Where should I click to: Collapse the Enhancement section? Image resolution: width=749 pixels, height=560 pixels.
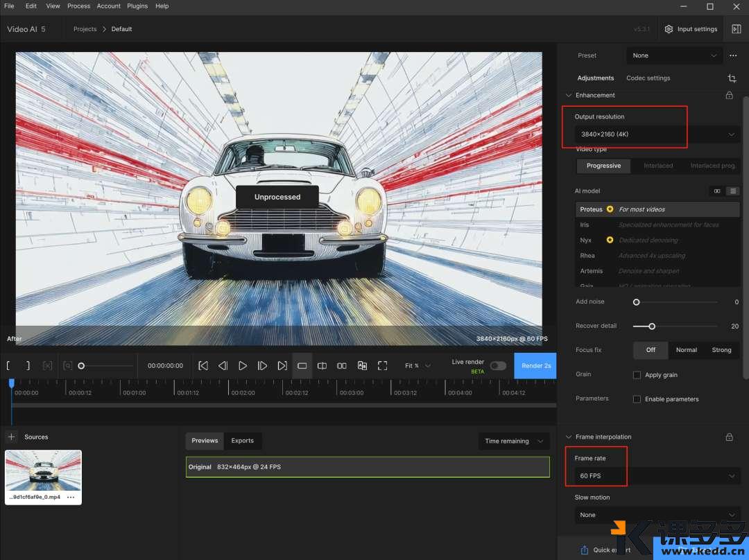[569, 95]
